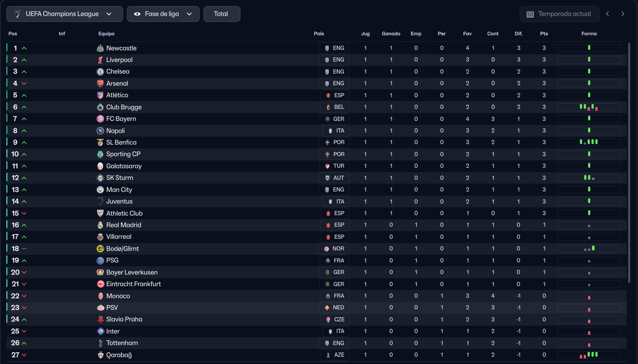
Task: Click NED country badge in PSV row
Action: [x=334, y=308]
